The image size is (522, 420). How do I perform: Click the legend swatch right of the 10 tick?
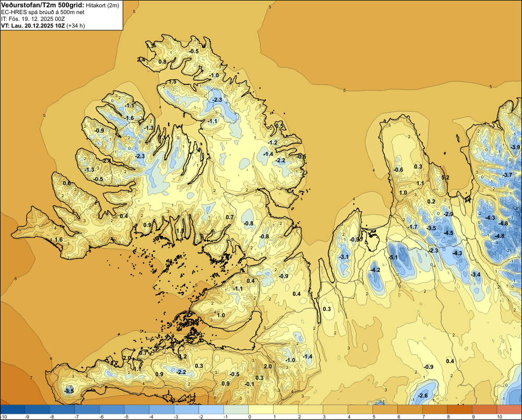509,410
